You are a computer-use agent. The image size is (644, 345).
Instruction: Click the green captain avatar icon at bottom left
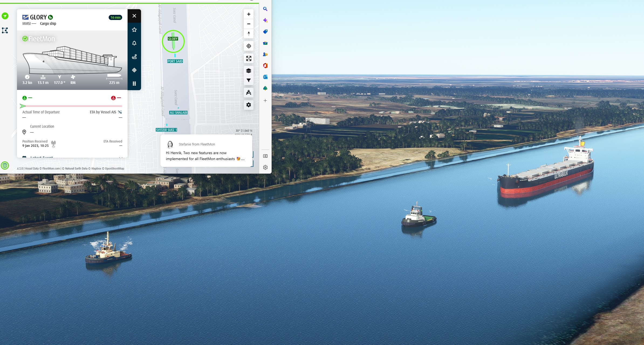5,165
